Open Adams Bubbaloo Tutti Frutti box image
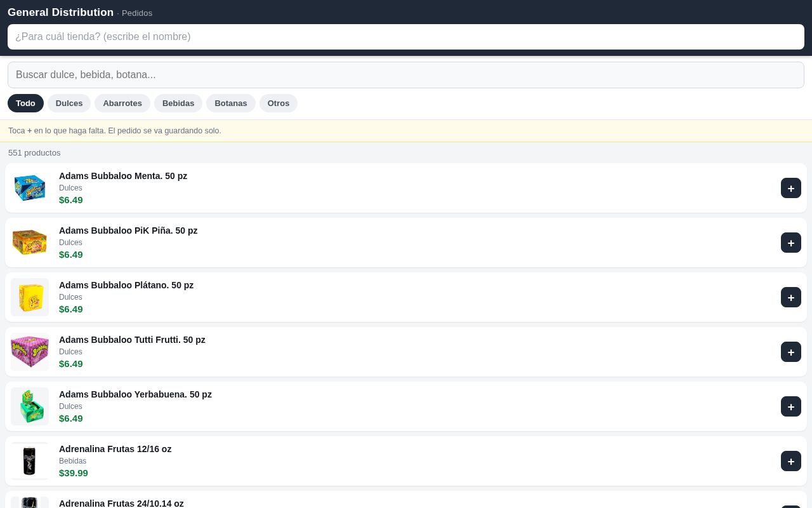 click(30, 352)
